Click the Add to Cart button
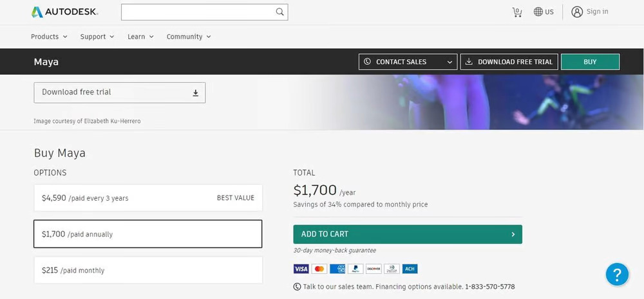Image resolution: width=644 pixels, height=299 pixels. point(407,234)
